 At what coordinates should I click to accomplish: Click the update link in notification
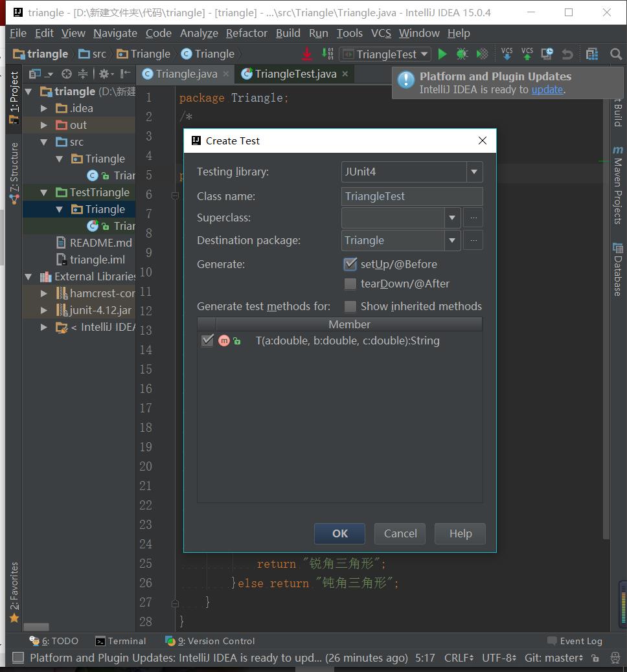(x=547, y=89)
